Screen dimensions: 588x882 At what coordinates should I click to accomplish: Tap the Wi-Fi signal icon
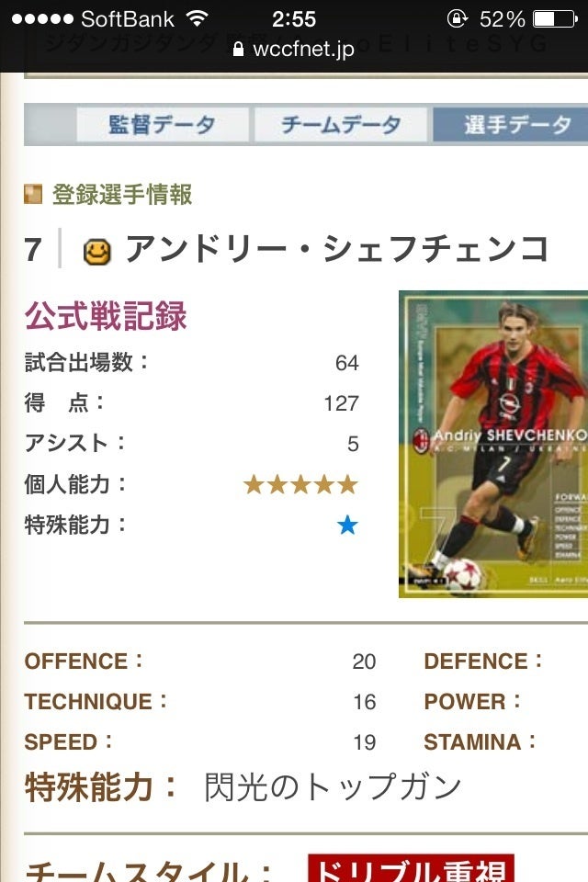(197, 18)
